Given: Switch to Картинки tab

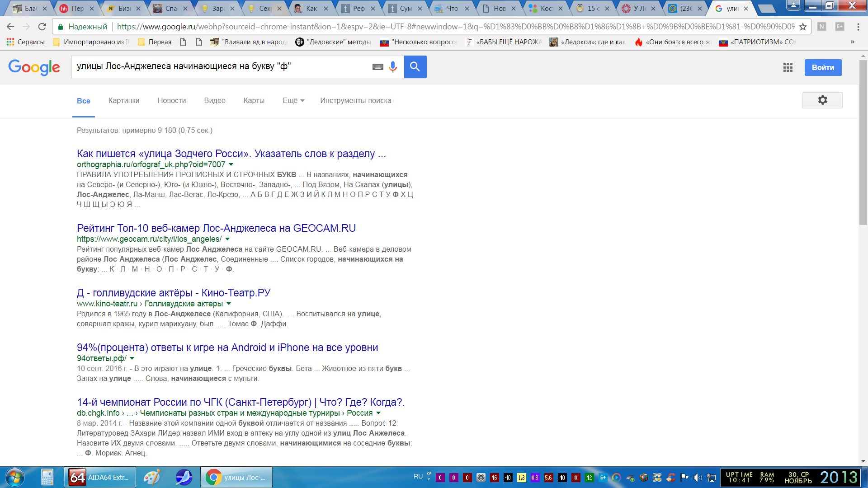Looking at the screenshot, I should pyautogui.click(x=123, y=100).
